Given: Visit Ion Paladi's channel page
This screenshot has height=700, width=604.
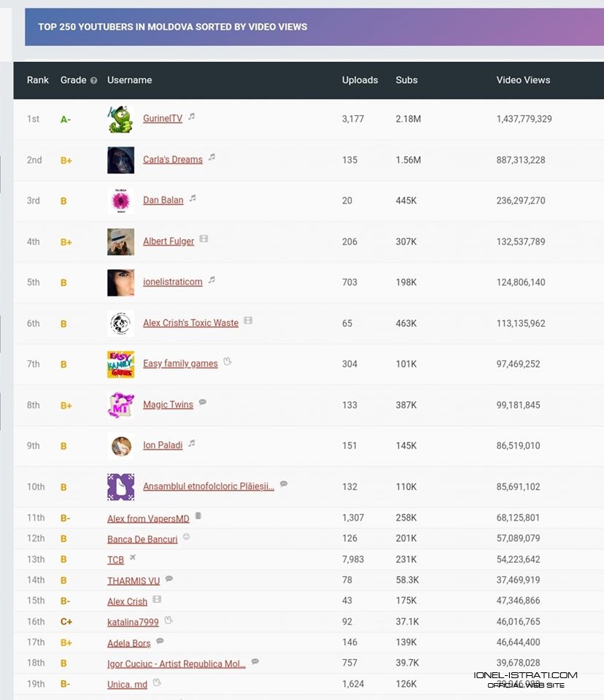Looking at the screenshot, I should pos(163,446).
